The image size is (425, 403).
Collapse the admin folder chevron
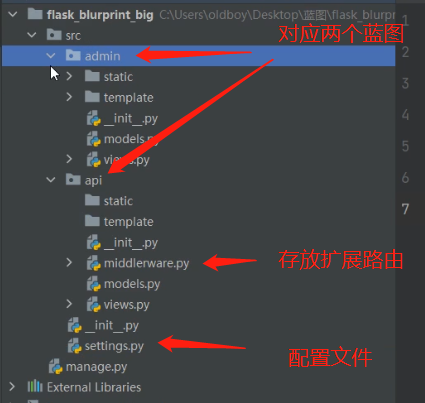(x=51, y=56)
